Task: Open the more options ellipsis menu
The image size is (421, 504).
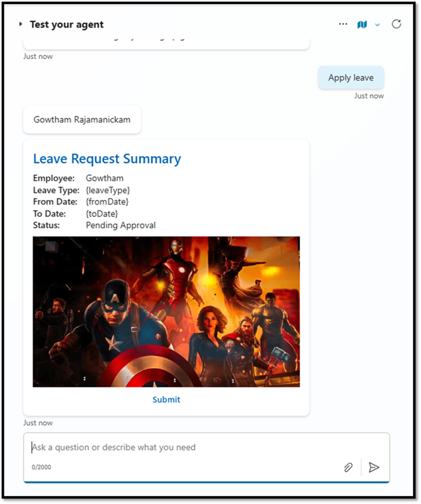Action: [343, 24]
